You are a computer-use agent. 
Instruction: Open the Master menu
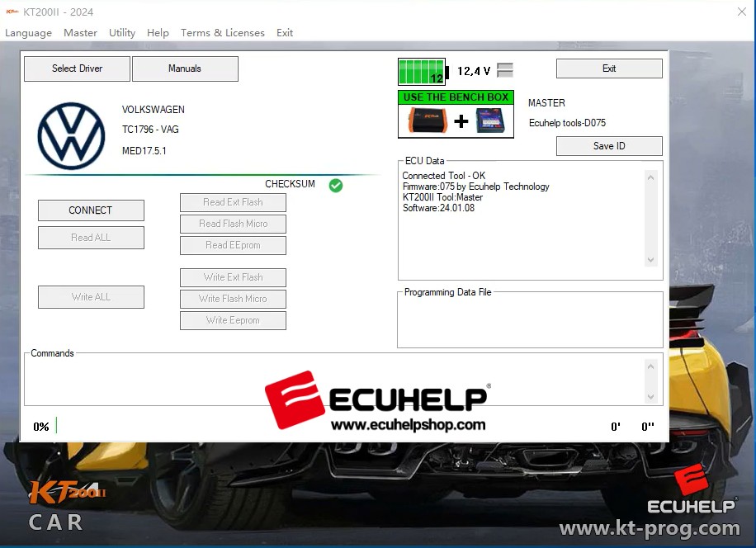pyautogui.click(x=81, y=33)
